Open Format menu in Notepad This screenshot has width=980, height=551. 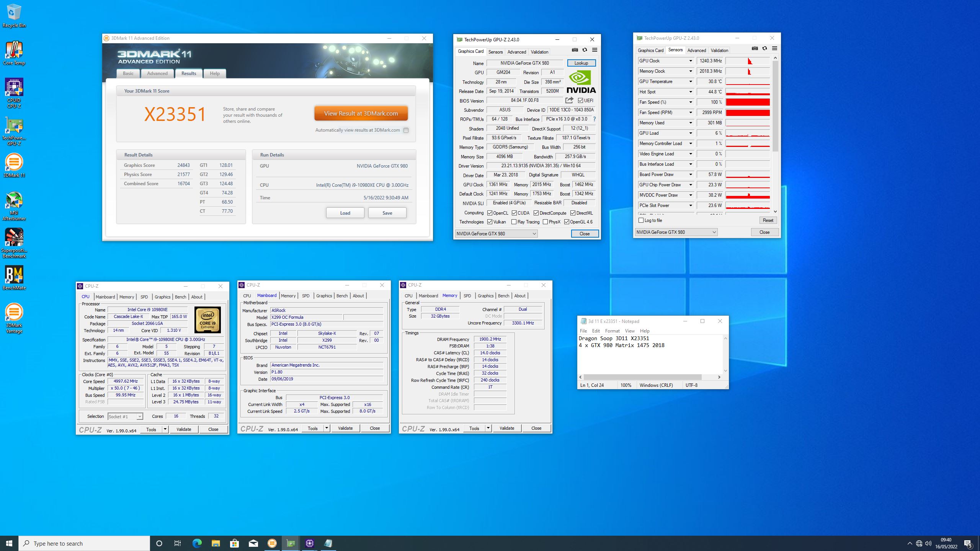[x=612, y=331]
